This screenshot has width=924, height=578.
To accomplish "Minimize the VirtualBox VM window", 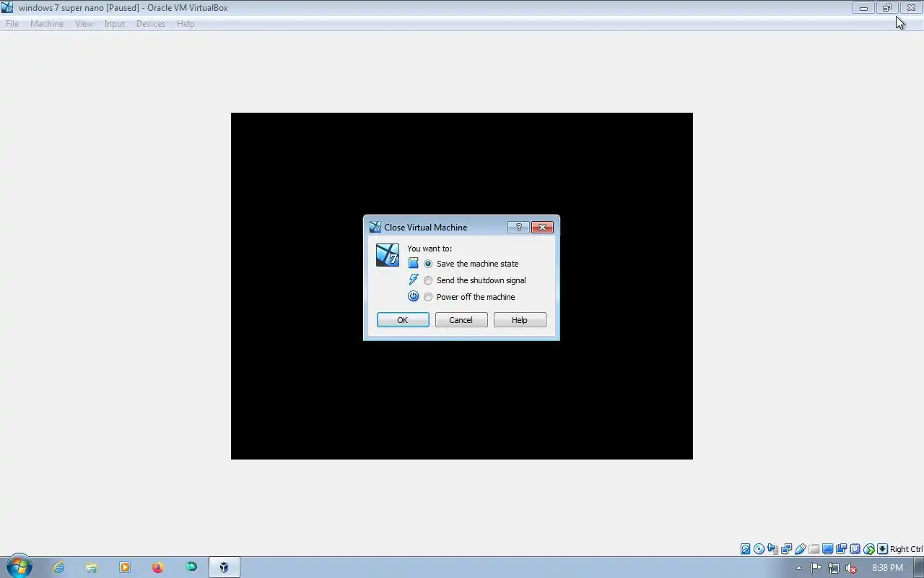I will click(863, 8).
